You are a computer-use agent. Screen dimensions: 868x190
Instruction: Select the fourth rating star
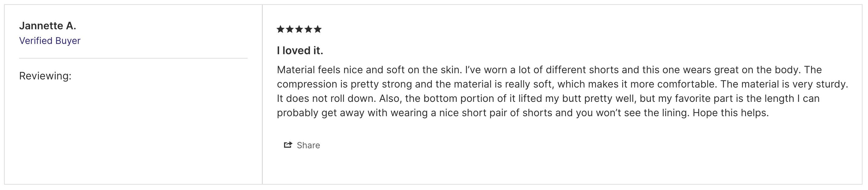click(308, 29)
